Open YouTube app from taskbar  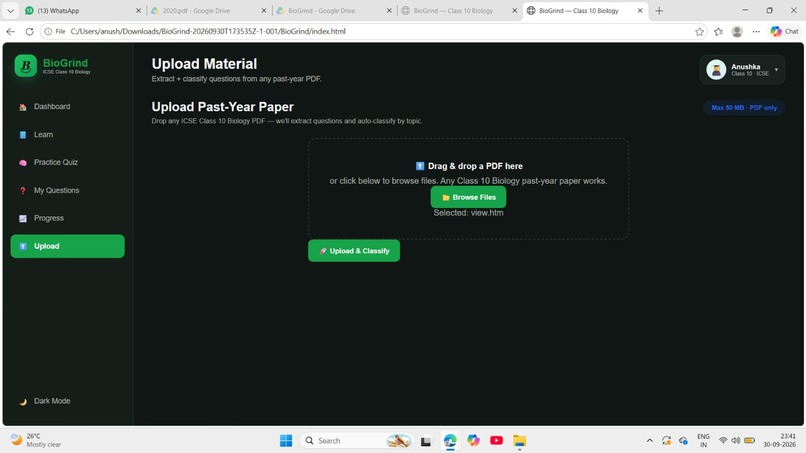[x=497, y=441]
